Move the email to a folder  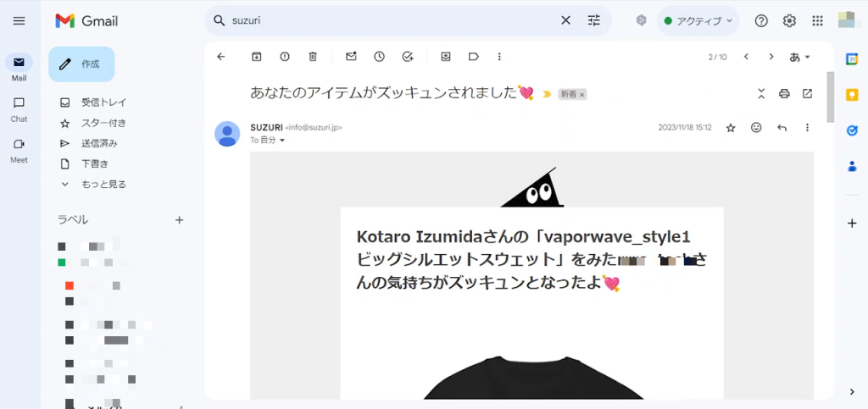pos(446,57)
